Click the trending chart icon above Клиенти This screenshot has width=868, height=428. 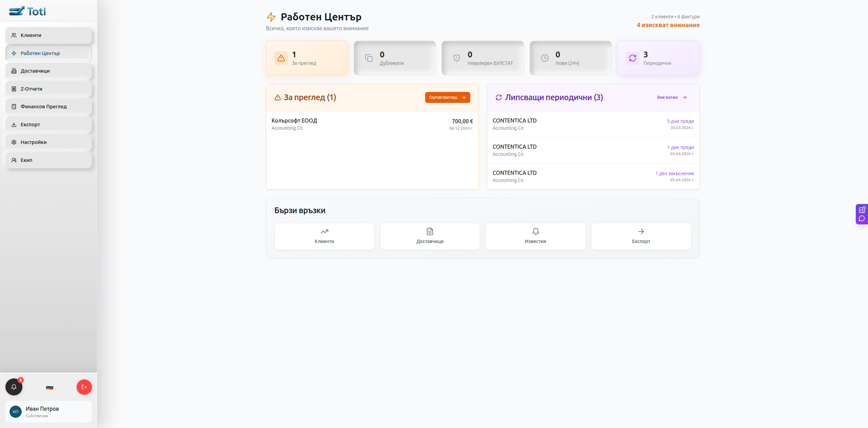coord(324,231)
